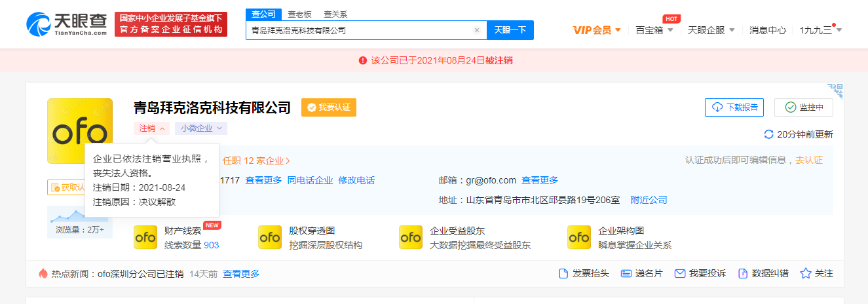Viewport: 868px width, 304px height.
Task: Select the 查公司 search tab
Action: pos(264,14)
